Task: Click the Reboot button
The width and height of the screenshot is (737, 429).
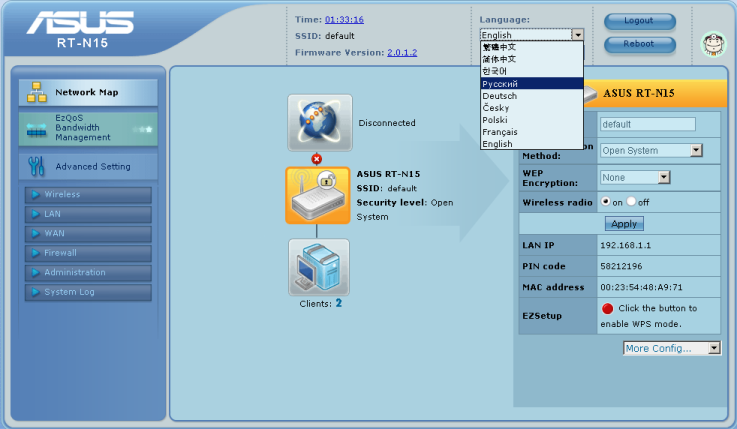Action: (640, 44)
